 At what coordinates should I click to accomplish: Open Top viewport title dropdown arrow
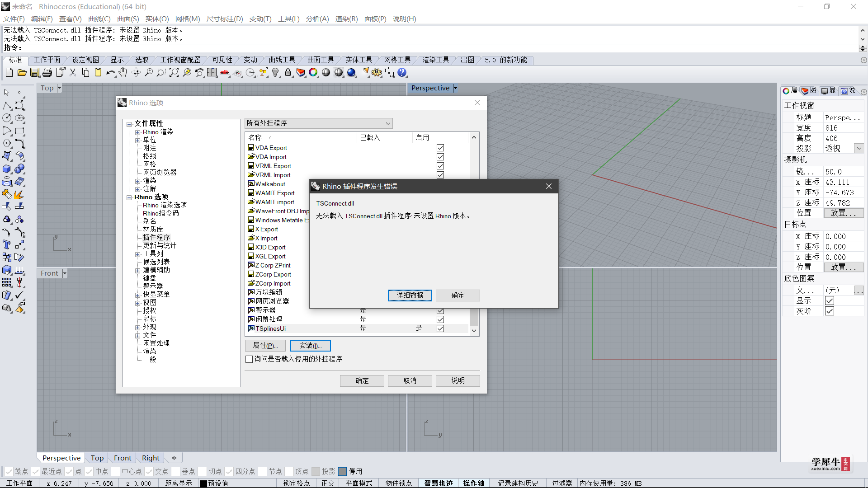click(x=59, y=88)
